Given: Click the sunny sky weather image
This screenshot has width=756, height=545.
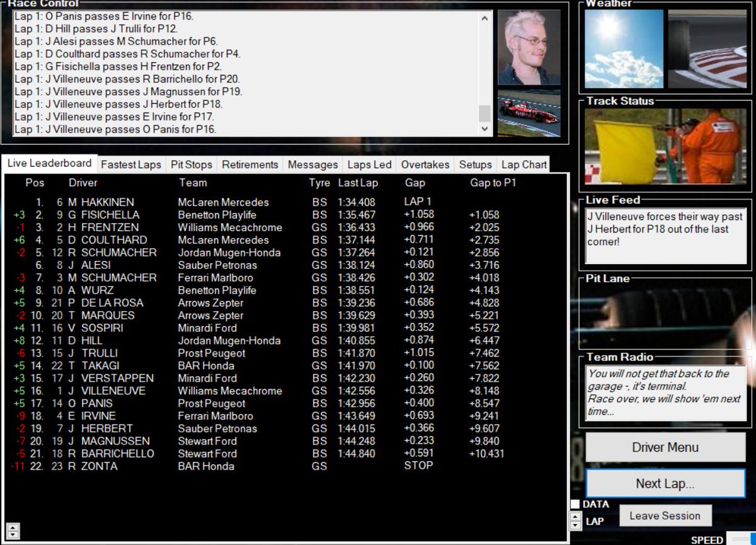Looking at the screenshot, I should pos(624,49).
